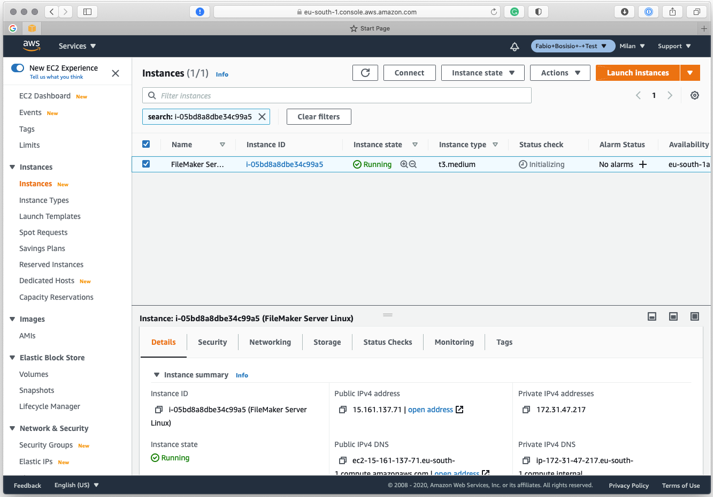This screenshot has width=713, height=497.
Task: Open the notifications bell icon
Action: 514,46
